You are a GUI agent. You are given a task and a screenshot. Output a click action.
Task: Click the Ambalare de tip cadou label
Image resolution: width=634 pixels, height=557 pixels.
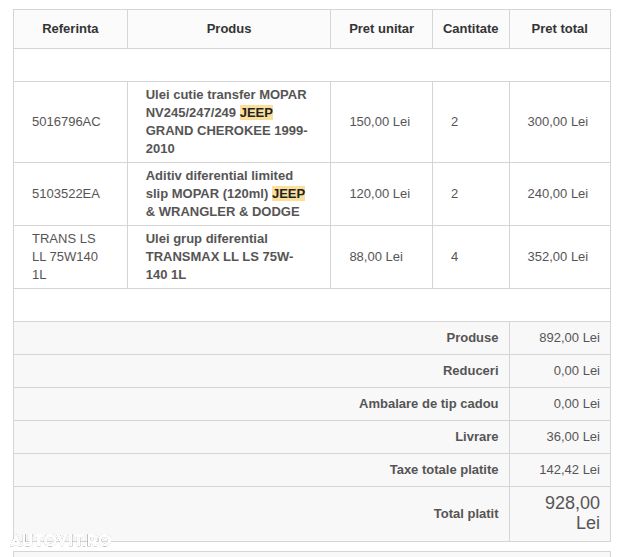[x=429, y=404]
